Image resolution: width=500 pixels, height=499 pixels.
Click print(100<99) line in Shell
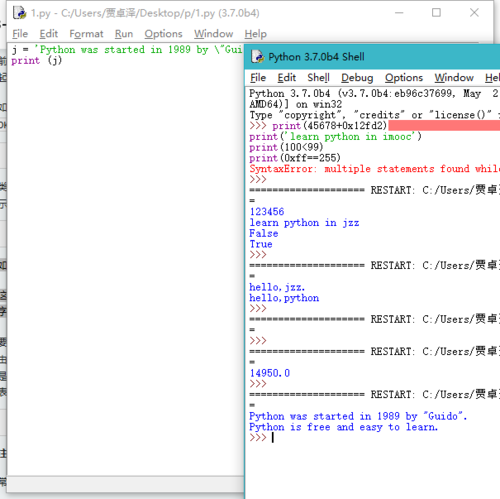pyautogui.click(x=286, y=147)
